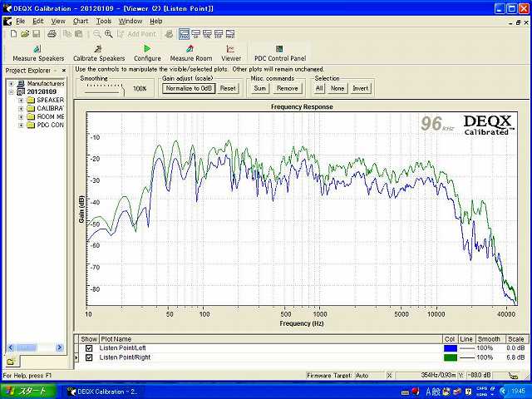
Task: Expand the Manufacturers tree node
Action: coord(11,83)
